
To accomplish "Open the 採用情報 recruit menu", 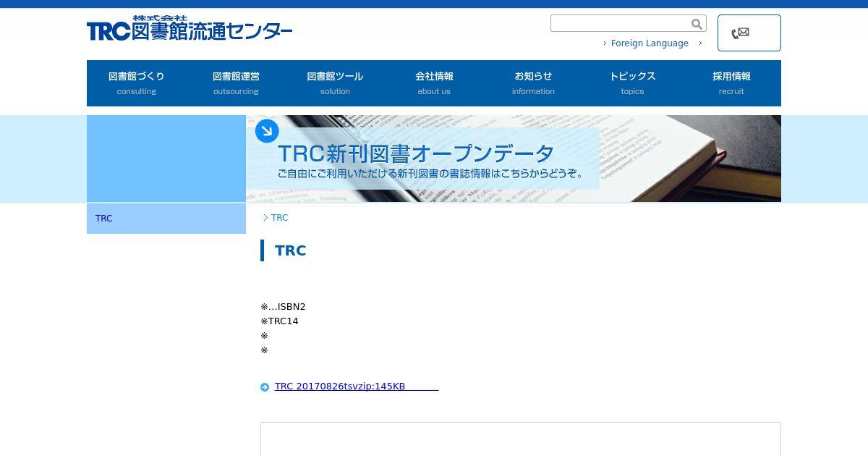I will 731,83.
